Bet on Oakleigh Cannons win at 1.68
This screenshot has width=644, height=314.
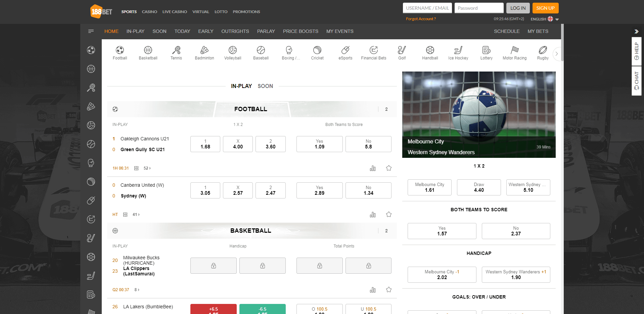click(x=205, y=144)
